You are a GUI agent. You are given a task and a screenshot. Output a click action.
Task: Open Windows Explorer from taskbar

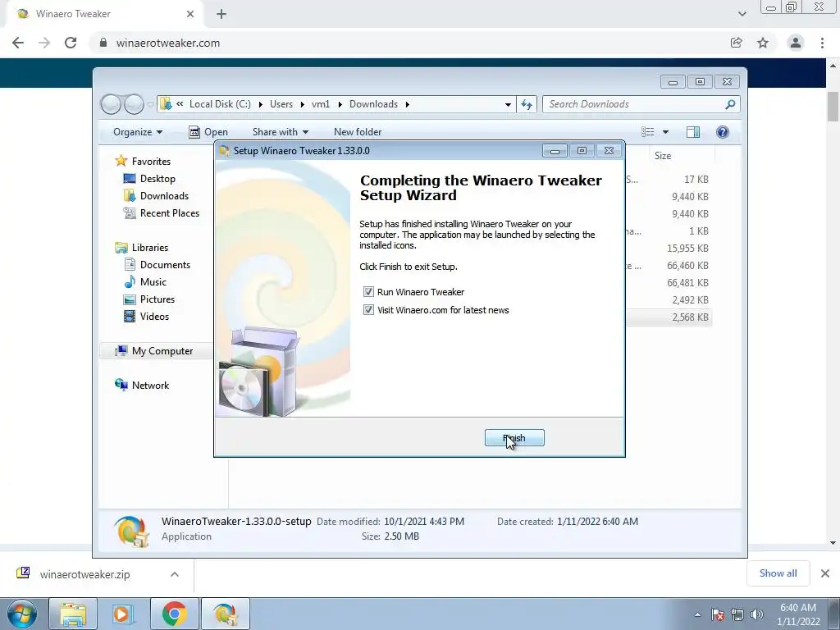[x=73, y=614]
